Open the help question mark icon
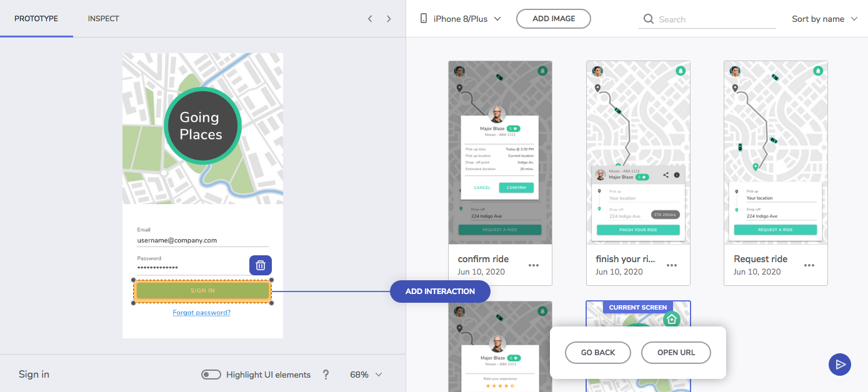The height and width of the screenshot is (392, 868). pos(326,375)
